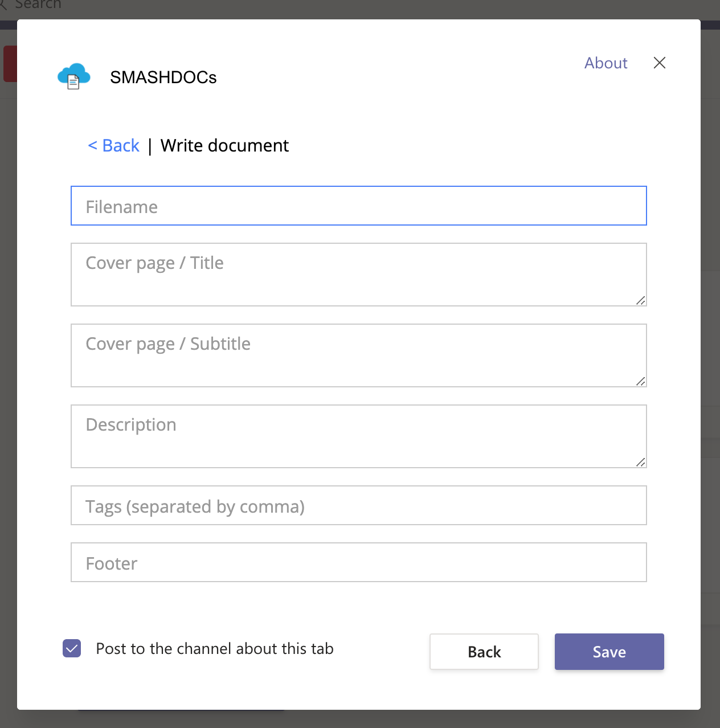The width and height of the screenshot is (720, 728).
Task: Close the SMASHDOCs dialog
Action: tap(660, 63)
